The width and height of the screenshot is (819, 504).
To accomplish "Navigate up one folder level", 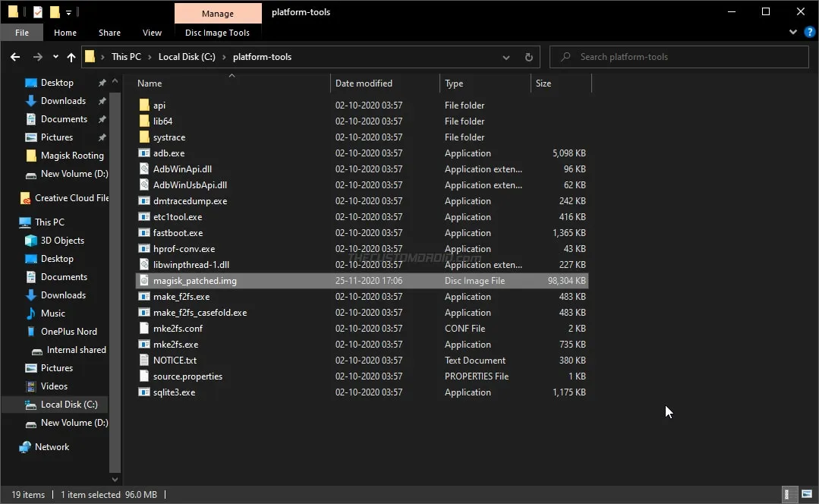I will tap(71, 57).
